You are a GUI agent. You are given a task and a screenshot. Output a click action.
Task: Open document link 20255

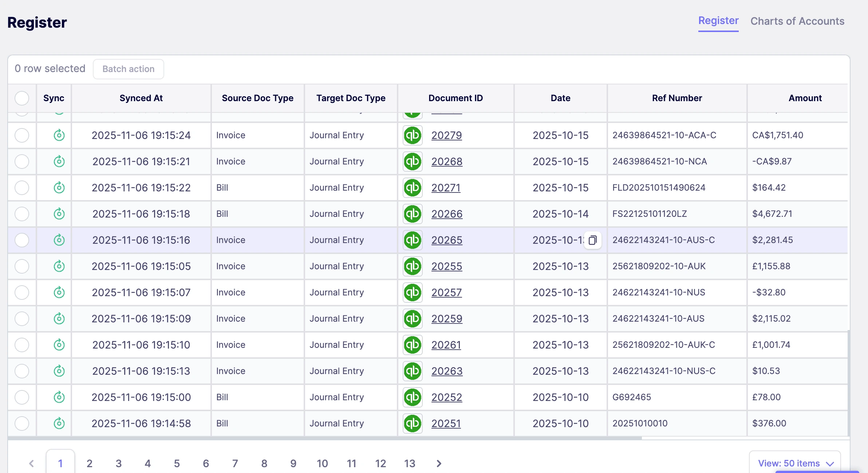click(x=447, y=266)
